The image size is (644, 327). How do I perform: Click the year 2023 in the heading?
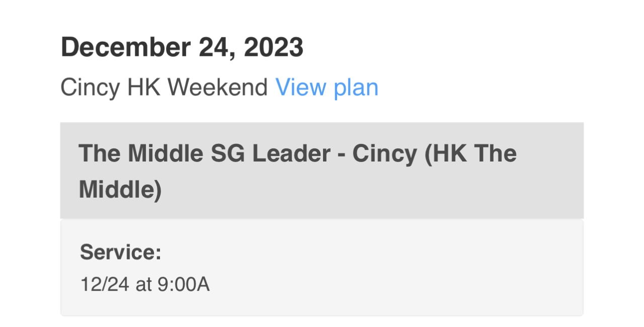click(x=273, y=48)
